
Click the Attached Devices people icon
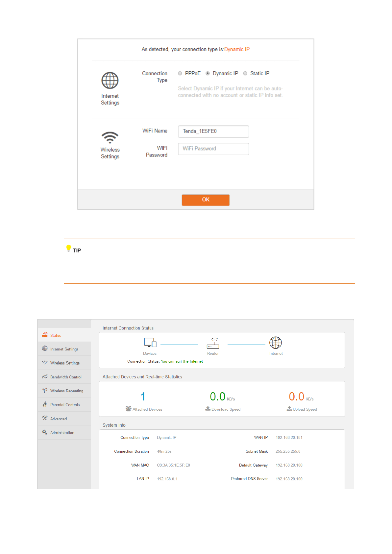point(128,409)
